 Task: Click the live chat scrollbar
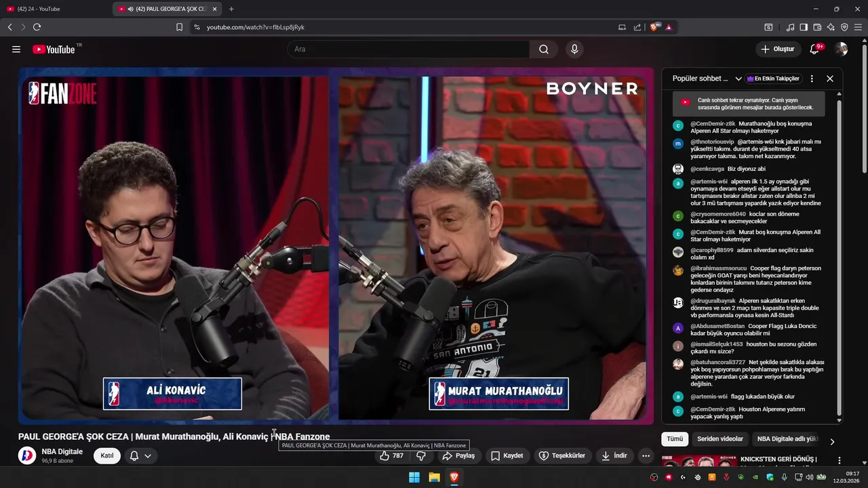pyautogui.click(x=839, y=258)
